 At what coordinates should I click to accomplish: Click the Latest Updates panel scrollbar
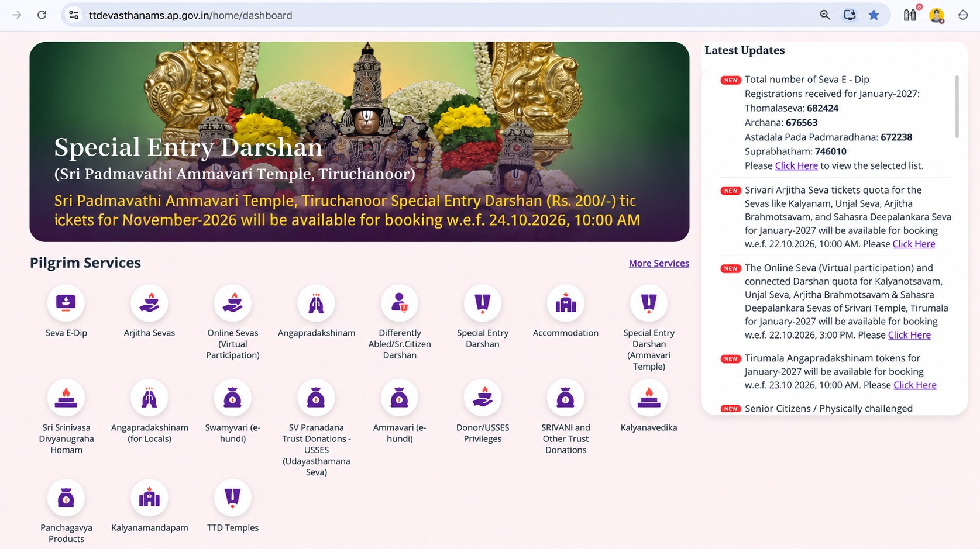click(957, 106)
